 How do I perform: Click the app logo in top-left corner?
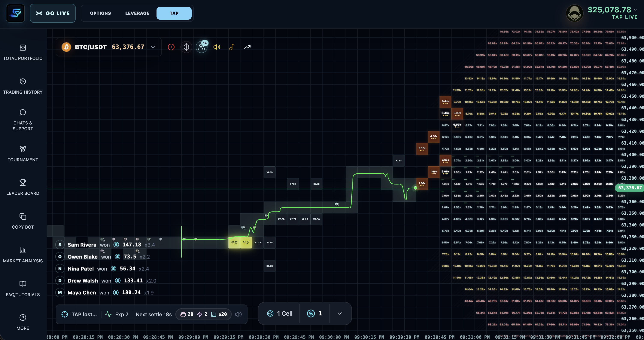click(15, 13)
